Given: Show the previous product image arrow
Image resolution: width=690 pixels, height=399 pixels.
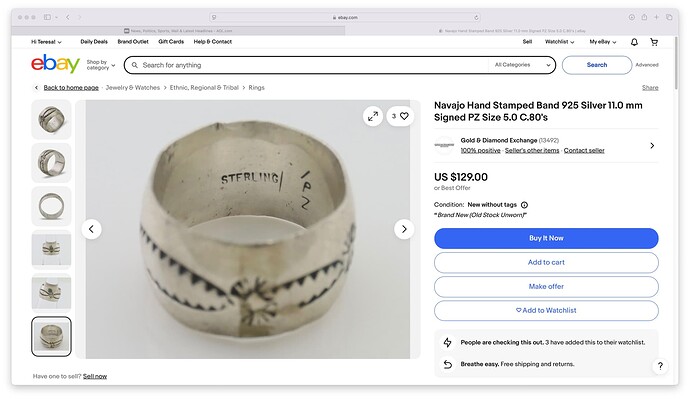Looking at the screenshot, I should point(92,229).
